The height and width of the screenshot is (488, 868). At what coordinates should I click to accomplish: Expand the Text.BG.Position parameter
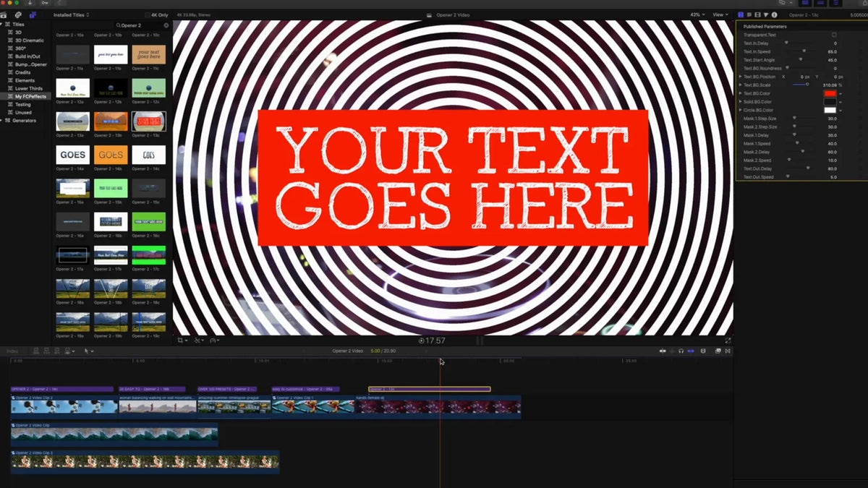tap(740, 77)
